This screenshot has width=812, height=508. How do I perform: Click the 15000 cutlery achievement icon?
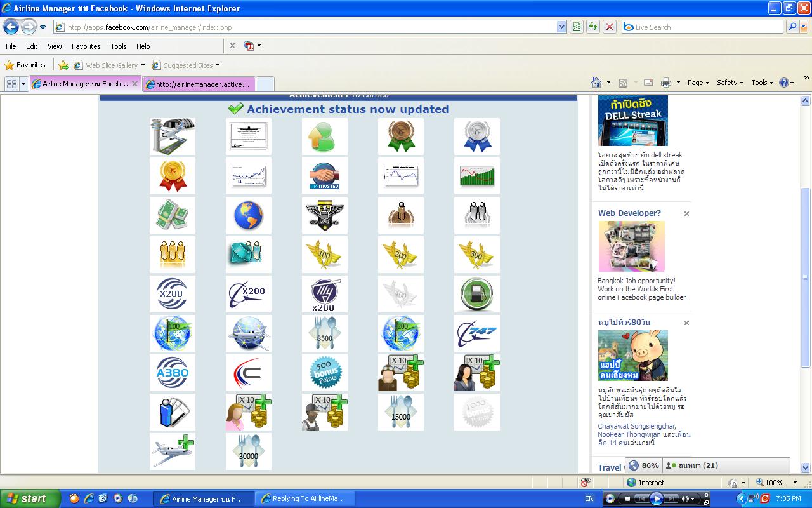click(401, 412)
